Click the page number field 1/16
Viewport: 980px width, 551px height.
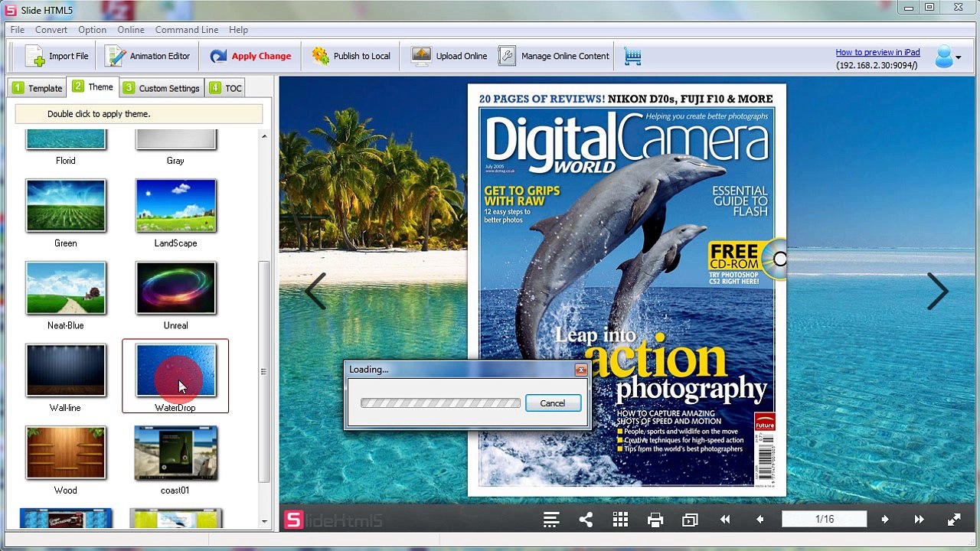[825, 520]
